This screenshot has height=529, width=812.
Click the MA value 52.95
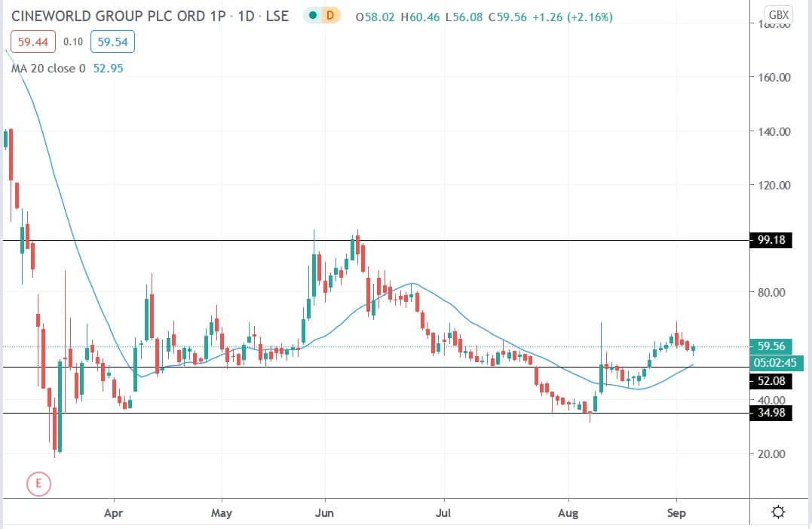109,69
